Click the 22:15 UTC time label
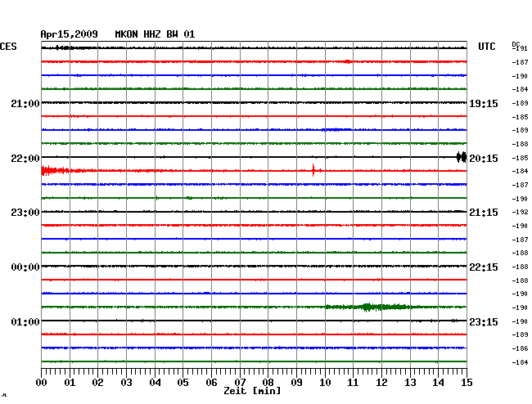The width and height of the screenshot is (532, 404). coord(484,267)
